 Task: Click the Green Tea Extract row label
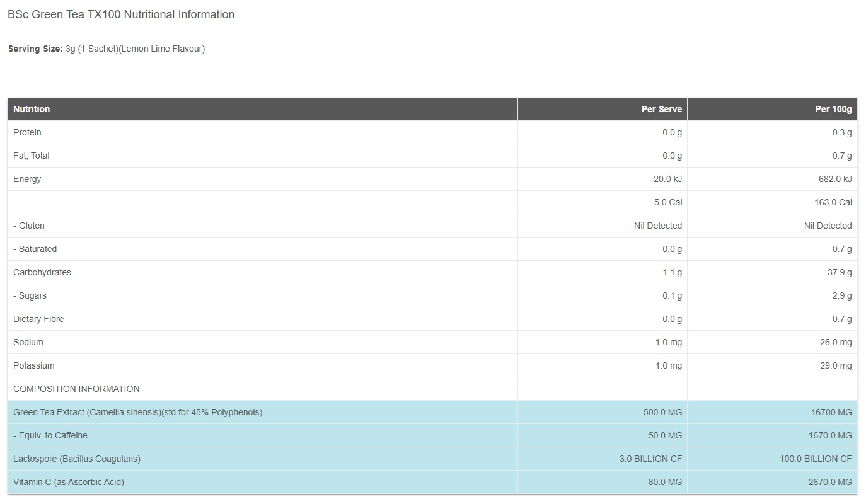pos(137,412)
